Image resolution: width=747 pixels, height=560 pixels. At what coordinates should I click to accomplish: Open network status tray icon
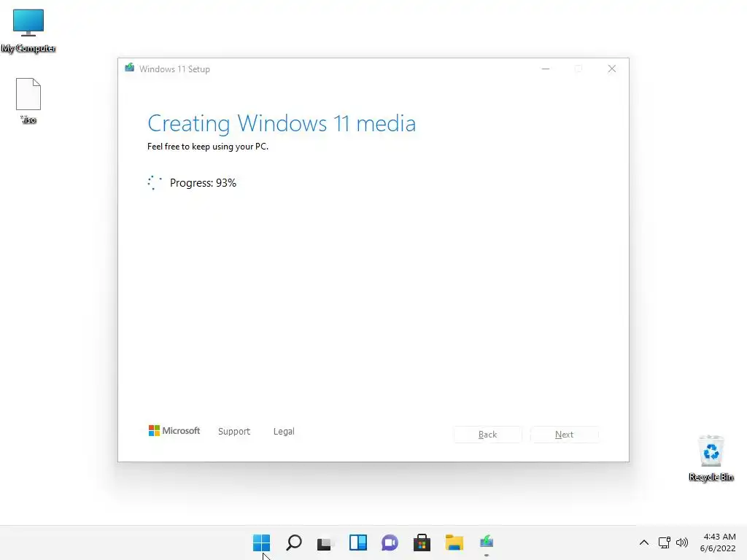click(664, 542)
